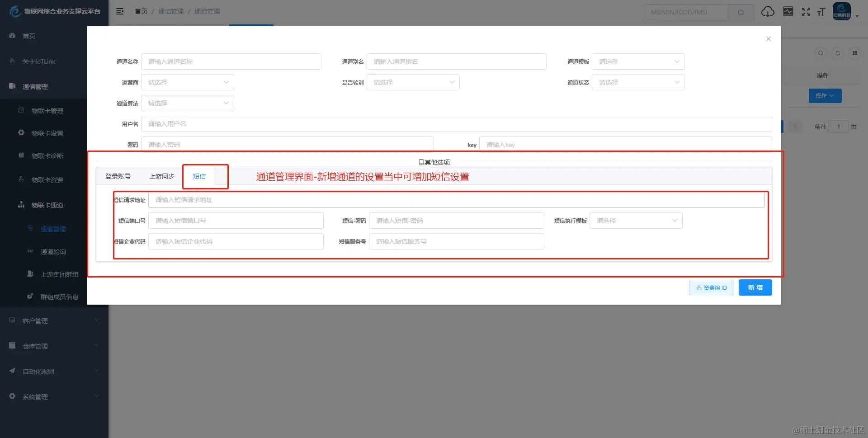Click the key input field

coord(626,145)
